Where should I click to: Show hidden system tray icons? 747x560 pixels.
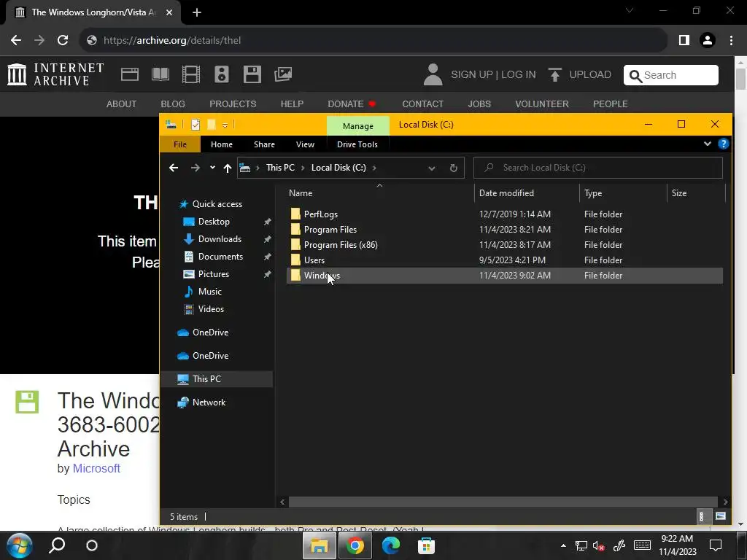coord(563,545)
